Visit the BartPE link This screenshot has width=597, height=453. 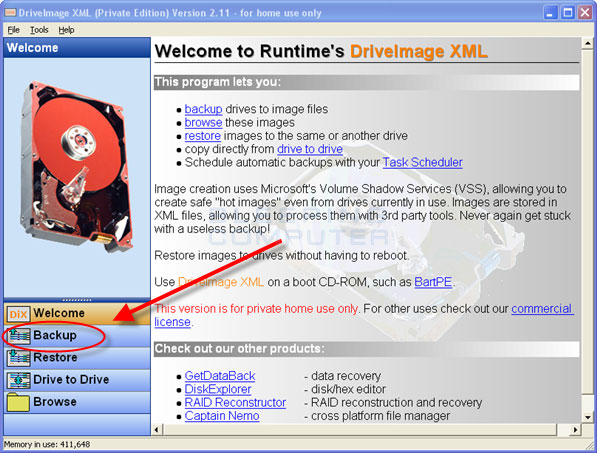point(433,282)
